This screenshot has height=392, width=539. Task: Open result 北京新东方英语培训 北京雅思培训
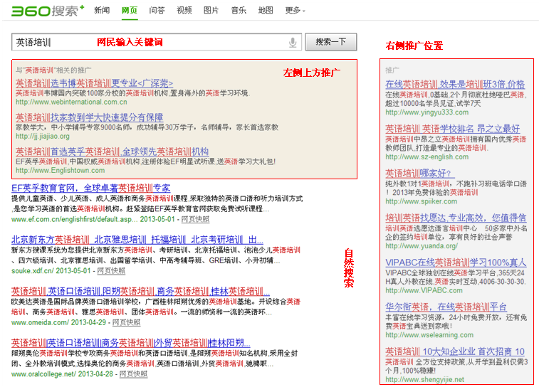[x=137, y=240]
